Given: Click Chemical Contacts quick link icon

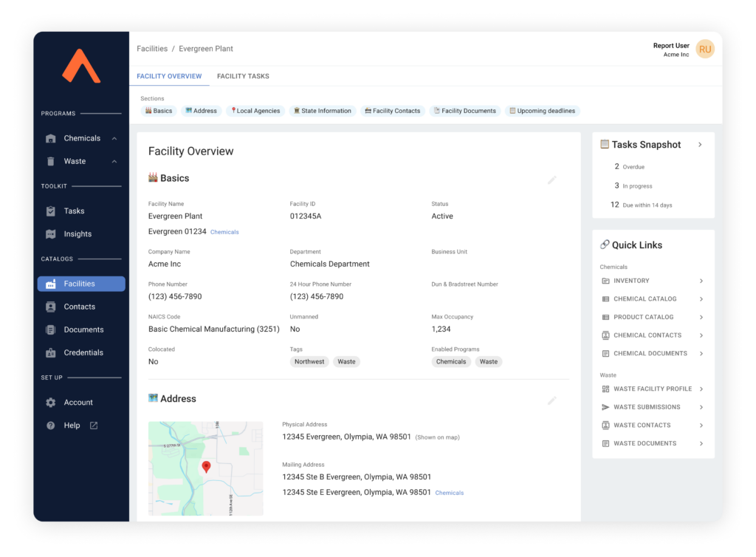Looking at the screenshot, I should (605, 335).
